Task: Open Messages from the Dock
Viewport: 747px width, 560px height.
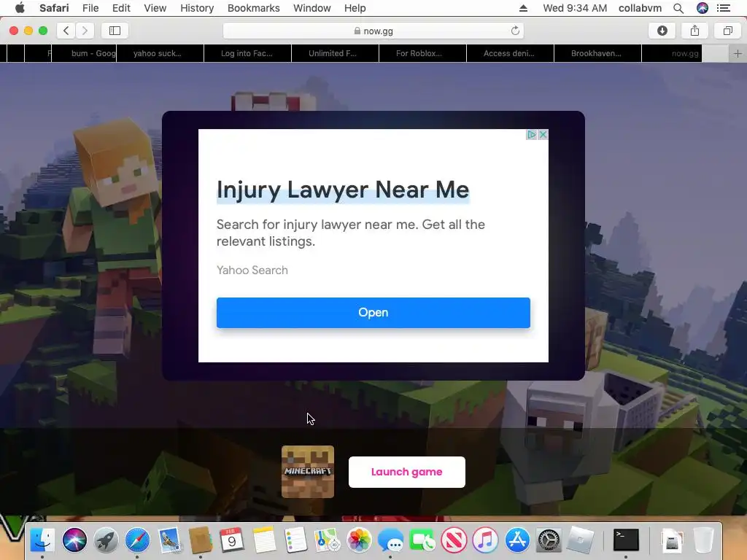Action: 390,540
